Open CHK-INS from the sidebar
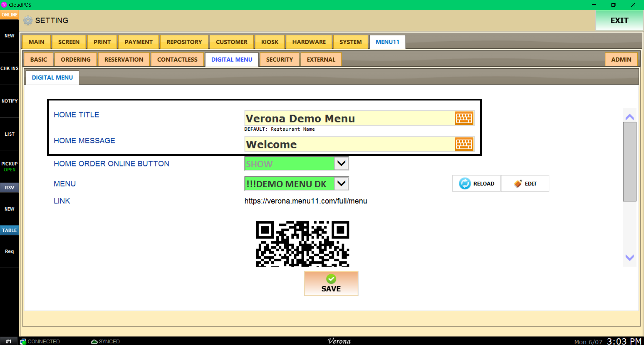 point(9,68)
